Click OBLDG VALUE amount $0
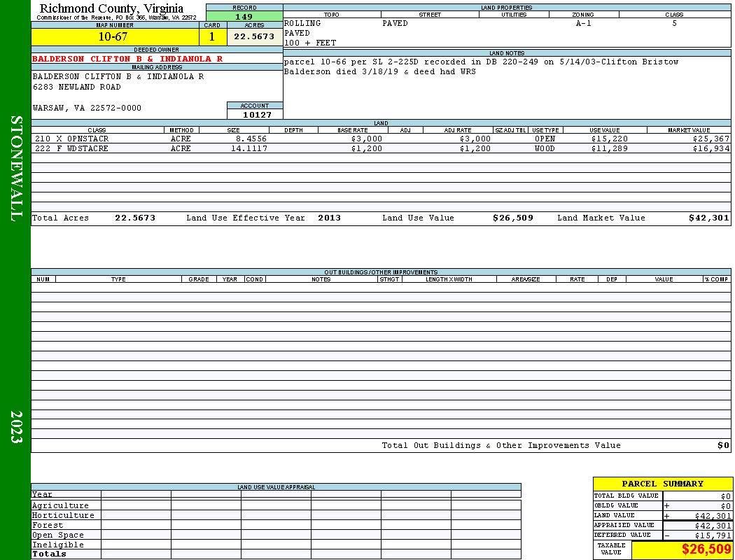The height and width of the screenshot is (560, 735). tap(726, 506)
